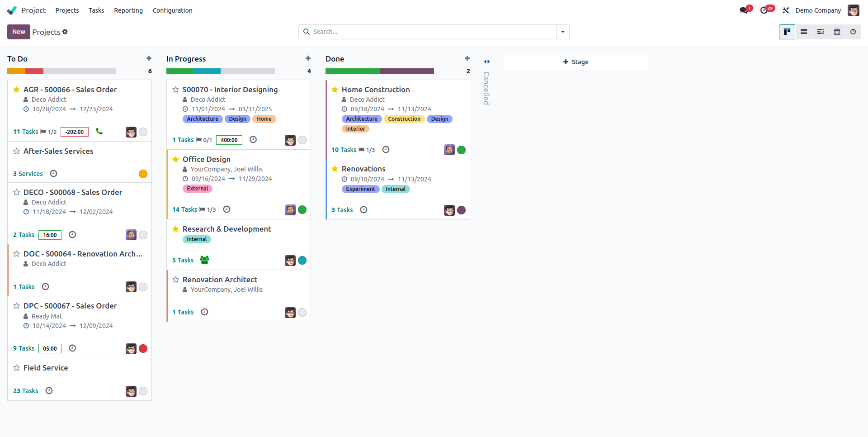Favorite the Field Service project star
Screen dimensions: 868x437
17,368
